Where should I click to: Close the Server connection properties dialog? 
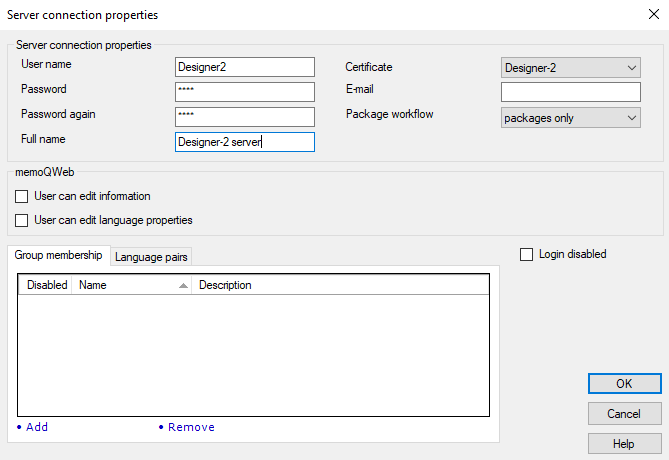tap(652, 15)
